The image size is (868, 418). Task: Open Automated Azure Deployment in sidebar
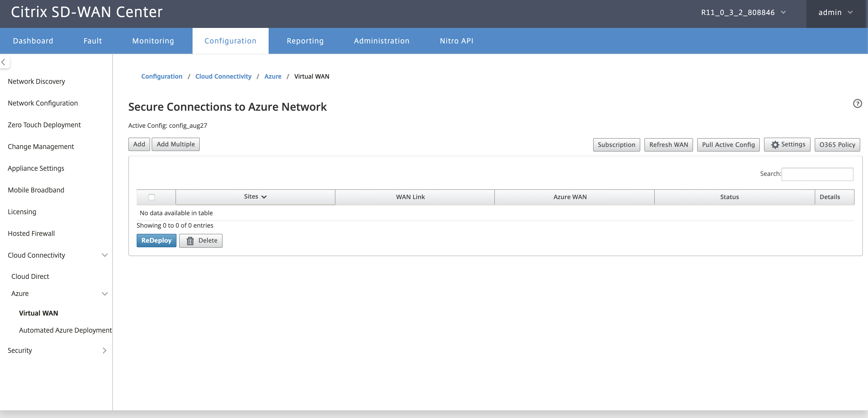(x=65, y=330)
